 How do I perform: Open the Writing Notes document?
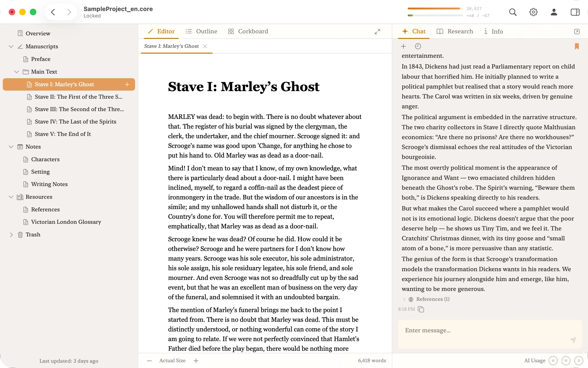pyautogui.click(x=49, y=184)
